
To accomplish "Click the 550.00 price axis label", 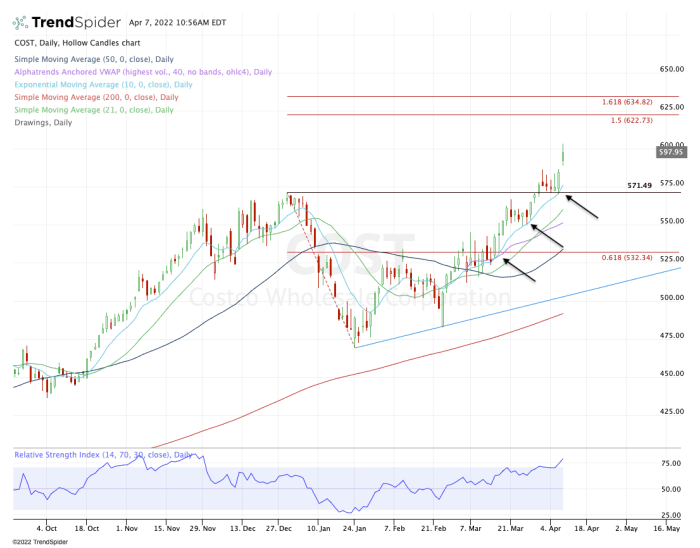I will pos(672,221).
